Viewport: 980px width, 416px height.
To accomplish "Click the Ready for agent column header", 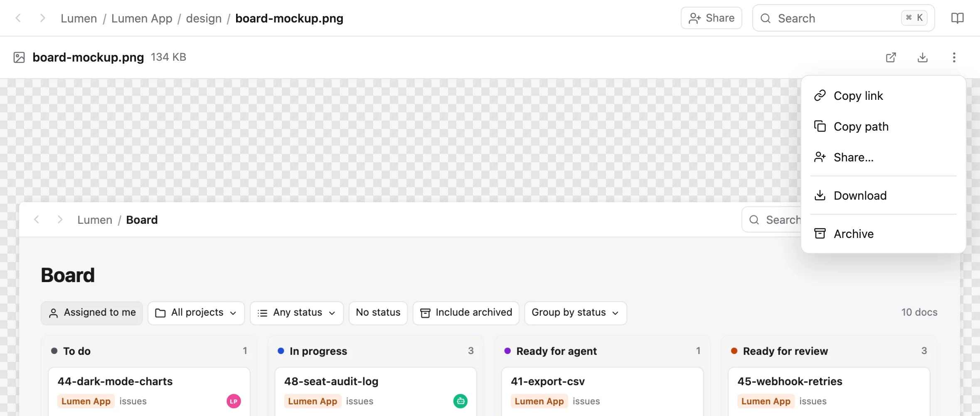I will click(602, 351).
